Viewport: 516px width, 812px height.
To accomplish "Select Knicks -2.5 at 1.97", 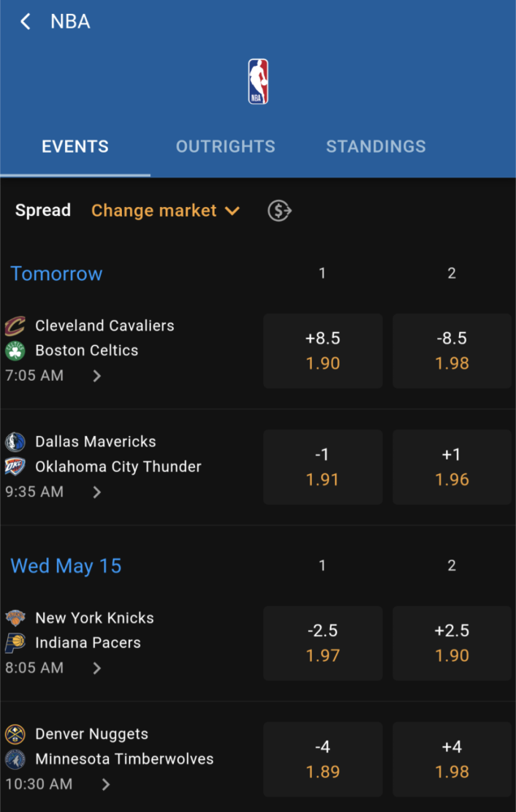I will tap(323, 642).
